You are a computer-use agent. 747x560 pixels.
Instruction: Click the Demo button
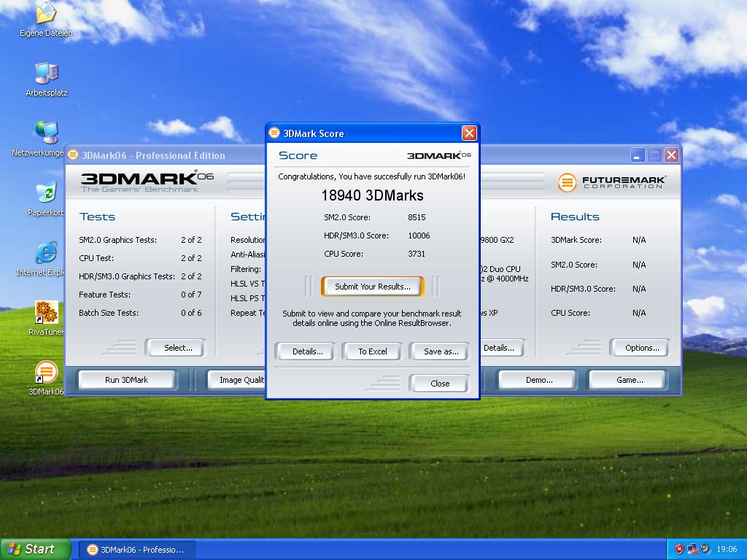coord(538,380)
